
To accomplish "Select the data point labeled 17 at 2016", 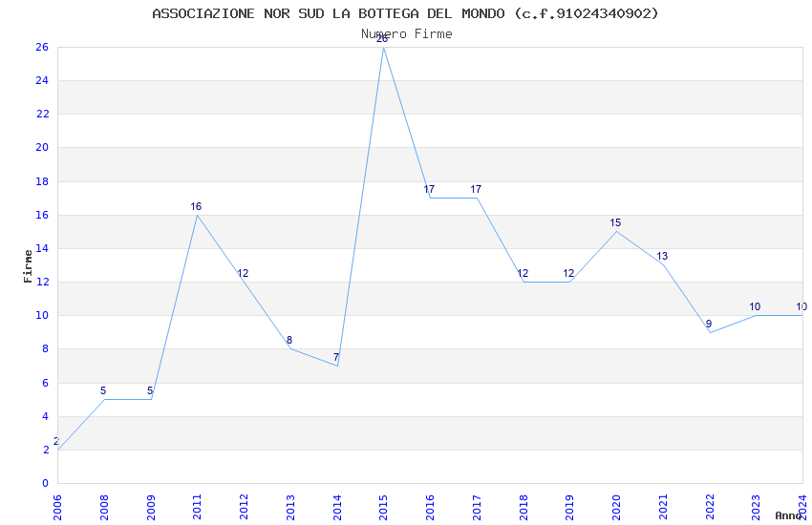I will point(430,199).
